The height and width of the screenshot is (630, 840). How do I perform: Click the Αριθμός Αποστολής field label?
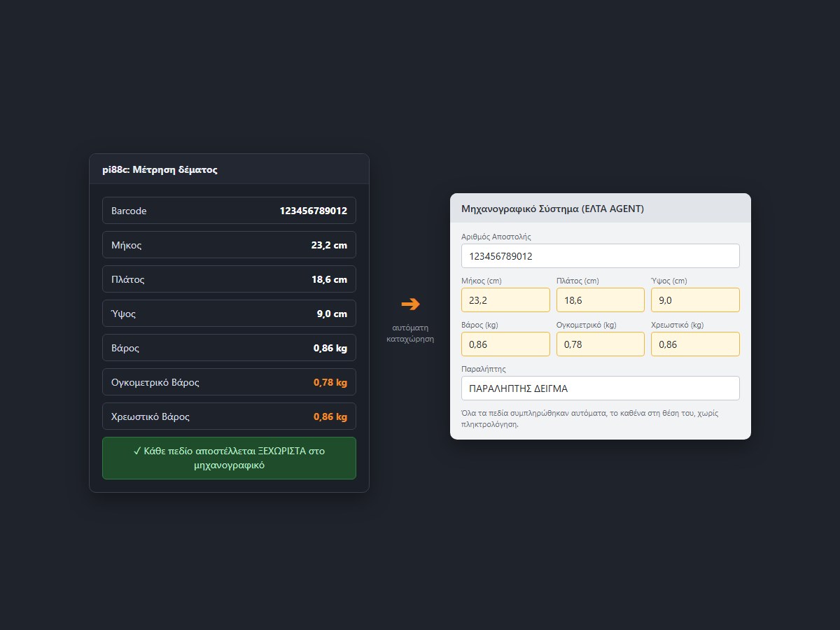coord(496,237)
